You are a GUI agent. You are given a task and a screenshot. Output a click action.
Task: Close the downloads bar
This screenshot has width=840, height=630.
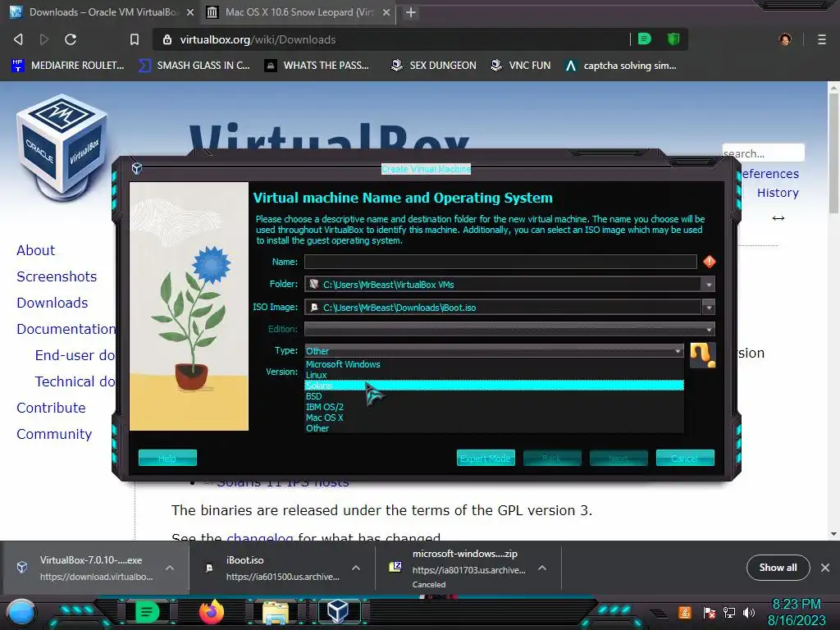click(x=825, y=568)
